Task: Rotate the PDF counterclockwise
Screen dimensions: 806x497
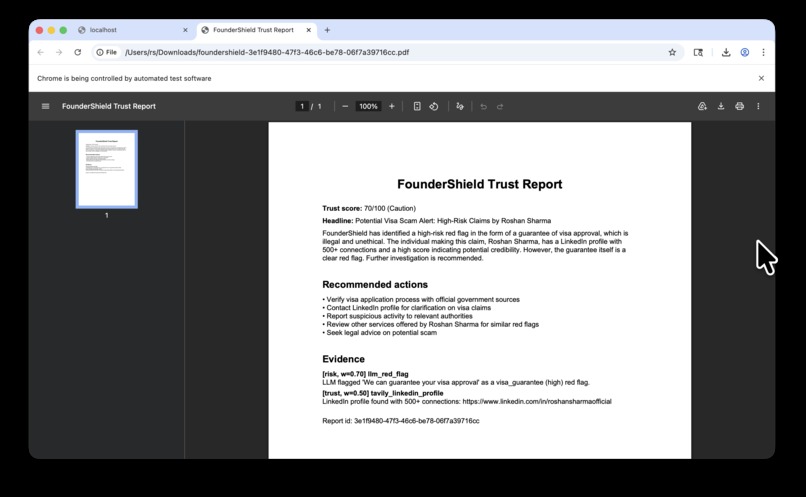Action: (434, 106)
